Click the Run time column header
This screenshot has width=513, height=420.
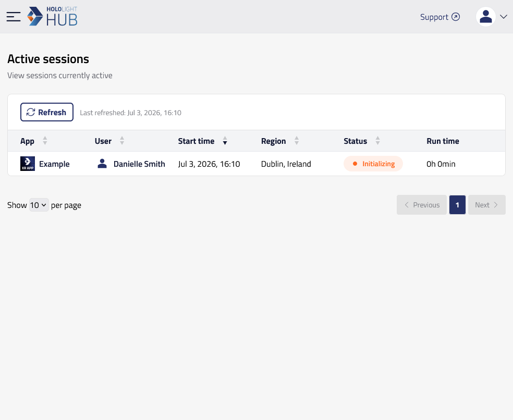click(x=443, y=141)
